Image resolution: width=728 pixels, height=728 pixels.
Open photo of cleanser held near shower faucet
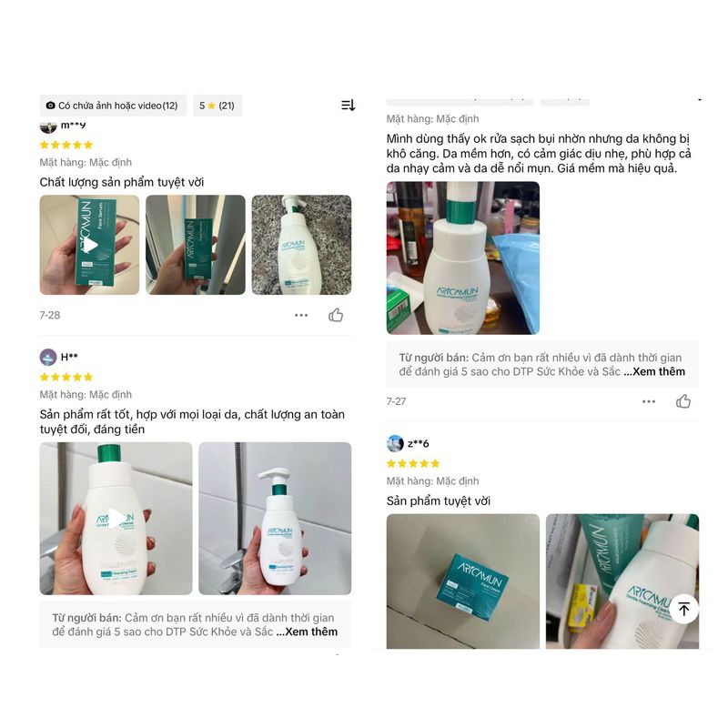coord(275,519)
